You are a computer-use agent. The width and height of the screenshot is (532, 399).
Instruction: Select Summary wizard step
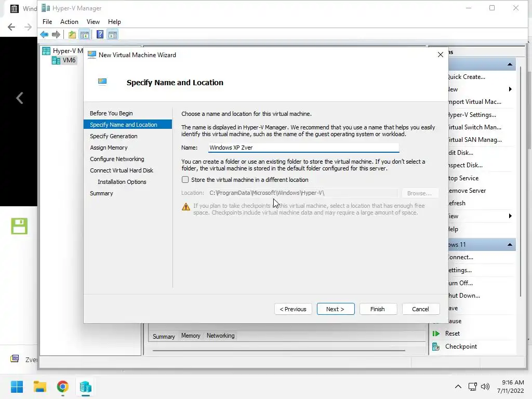(x=101, y=193)
